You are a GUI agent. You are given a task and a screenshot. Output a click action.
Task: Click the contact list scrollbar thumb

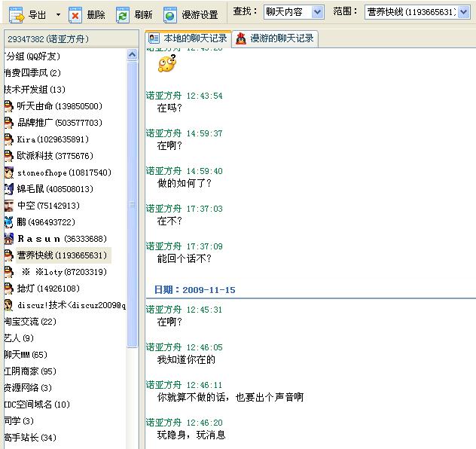pyautogui.click(x=133, y=204)
